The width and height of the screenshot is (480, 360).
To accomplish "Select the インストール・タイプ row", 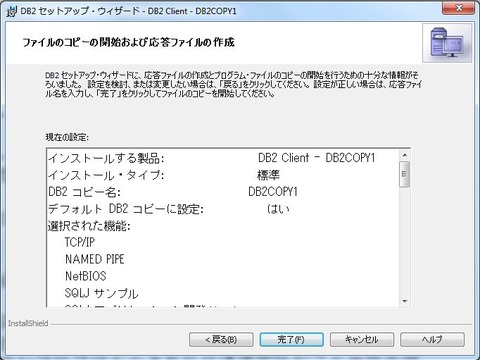I will click(223, 175).
